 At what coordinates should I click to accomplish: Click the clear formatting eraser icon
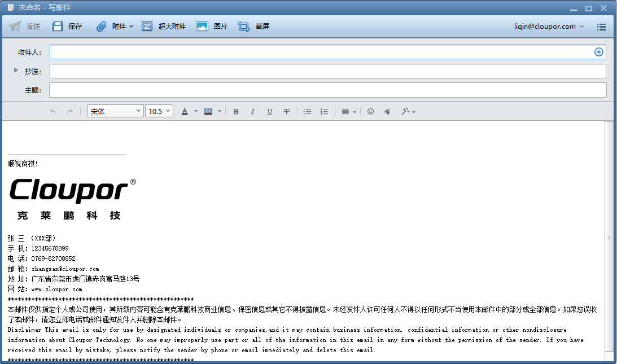[387, 111]
